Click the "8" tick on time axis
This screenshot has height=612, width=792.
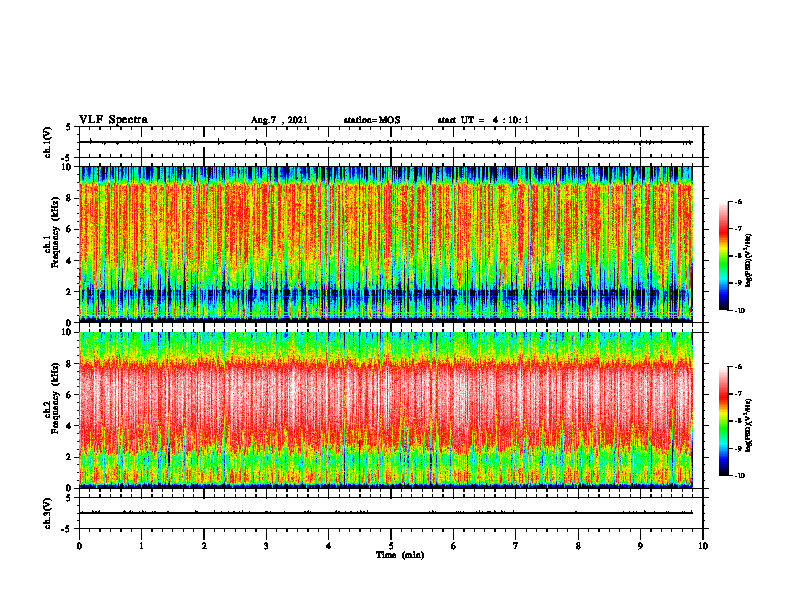(x=578, y=546)
